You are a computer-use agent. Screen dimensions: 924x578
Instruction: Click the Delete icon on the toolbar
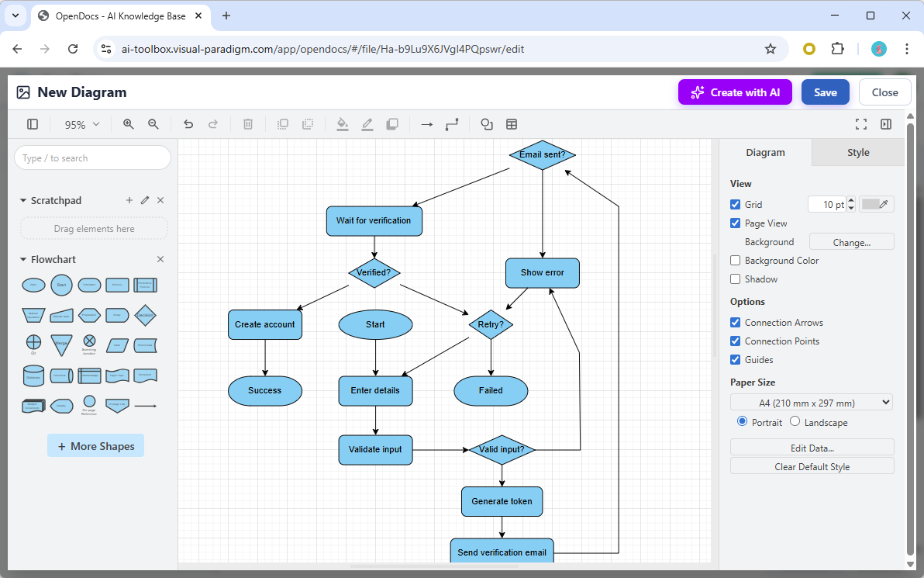coord(247,124)
